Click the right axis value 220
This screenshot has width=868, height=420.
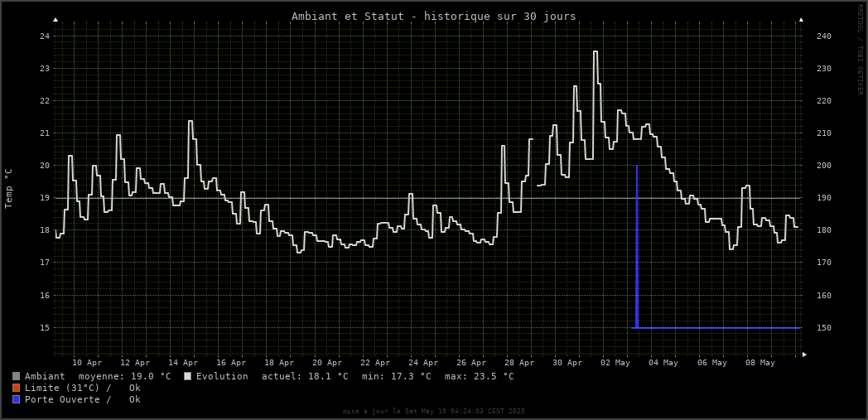824,101
